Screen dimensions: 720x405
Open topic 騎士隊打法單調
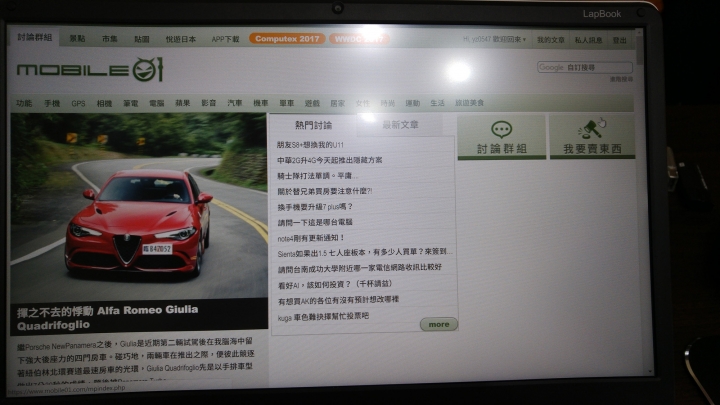coord(317,176)
